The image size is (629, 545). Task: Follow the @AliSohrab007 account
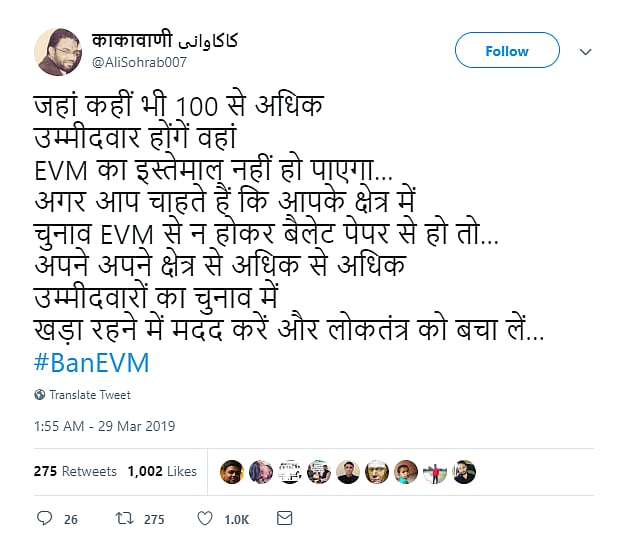506,51
